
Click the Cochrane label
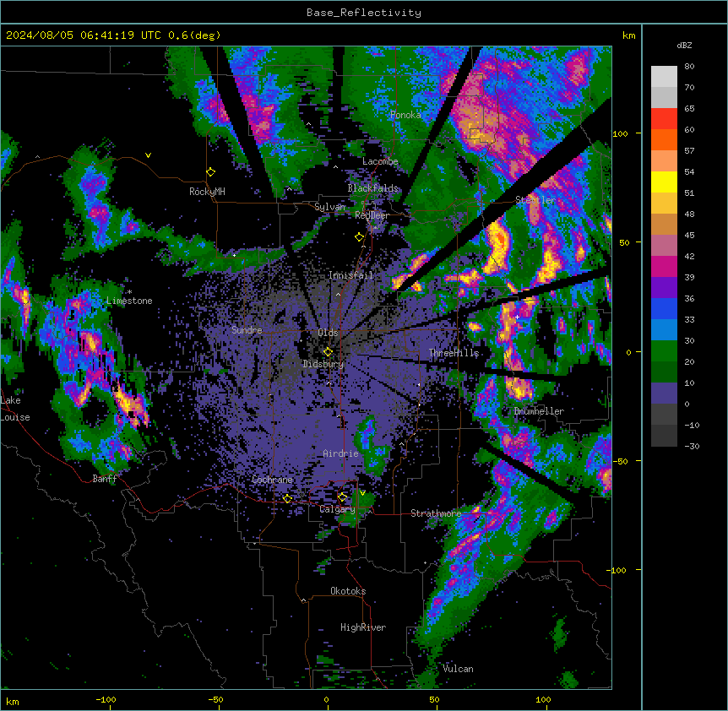pos(272,480)
